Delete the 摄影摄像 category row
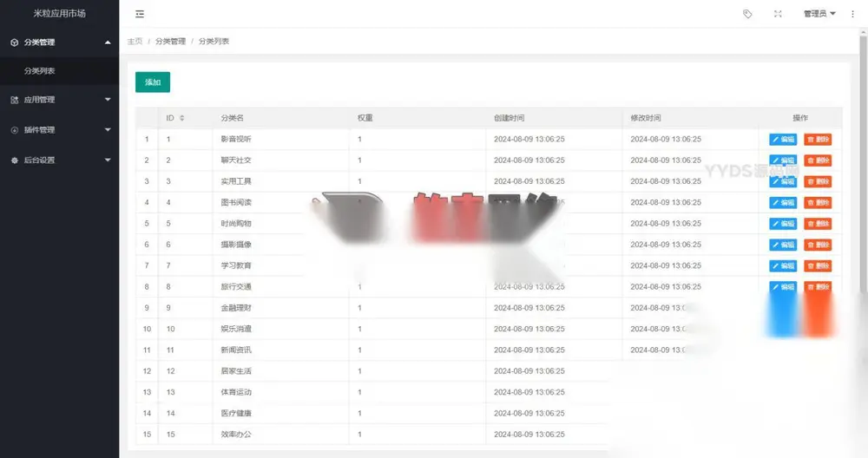The width and height of the screenshot is (868, 458). click(818, 245)
